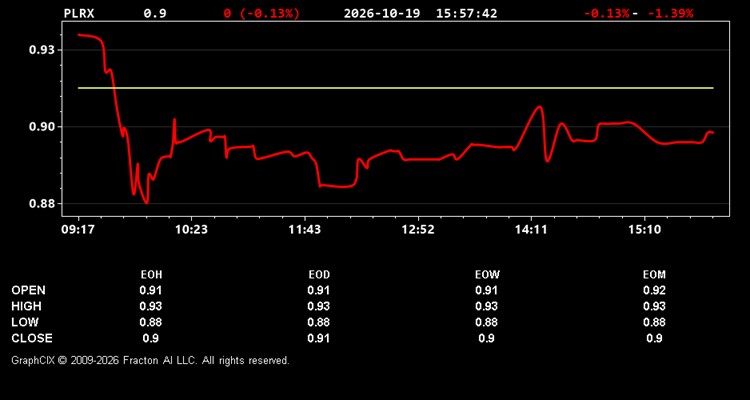The width and height of the screenshot is (750, 400).
Task: Select the last price 0.9 beside PLRX
Action: coord(155,13)
